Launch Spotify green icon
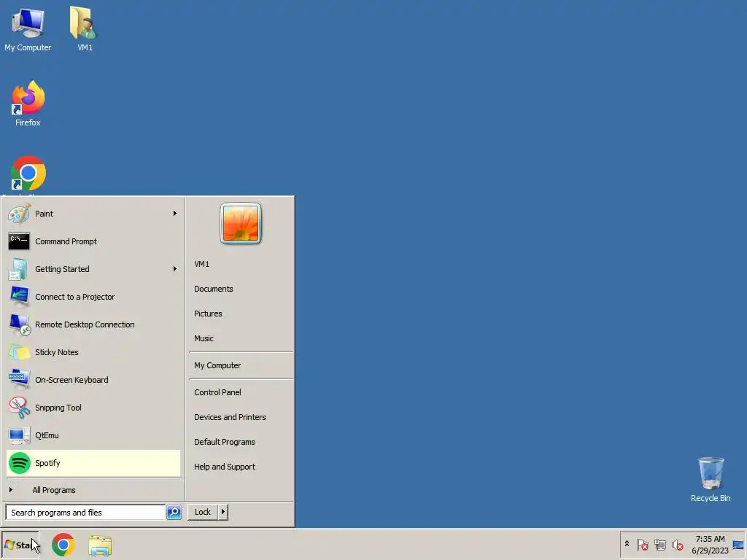The width and height of the screenshot is (747, 560). [x=19, y=463]
